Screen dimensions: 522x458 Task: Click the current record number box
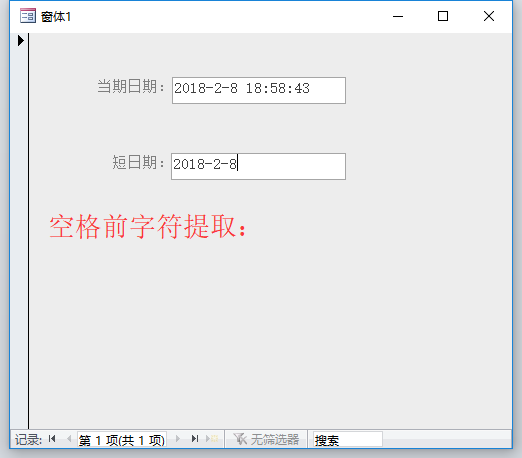122,439
